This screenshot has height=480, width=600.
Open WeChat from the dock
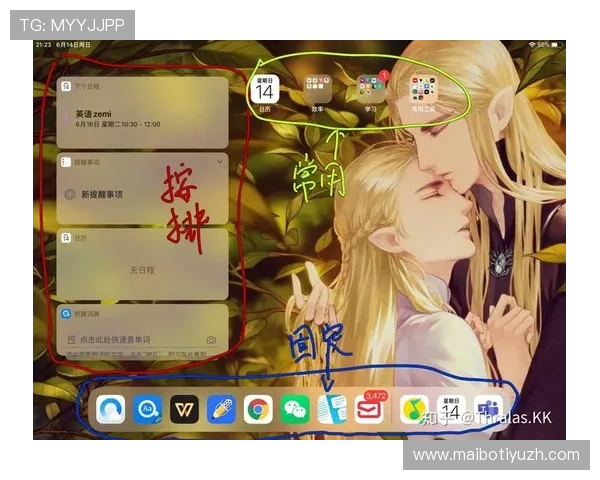point(295,409)
